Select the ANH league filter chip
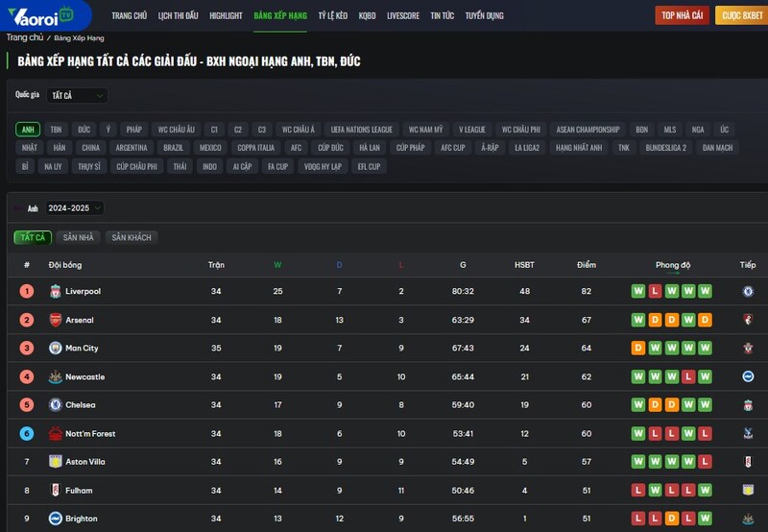 (x=28, y=130)
